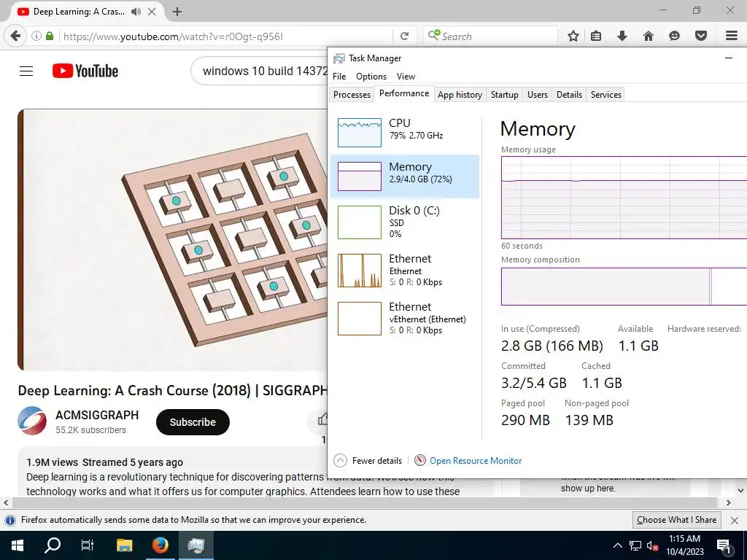This screenshot has height=560, width=747.
Task: Switch to Firefox on the taskbar
Action: tap(160, 545)
